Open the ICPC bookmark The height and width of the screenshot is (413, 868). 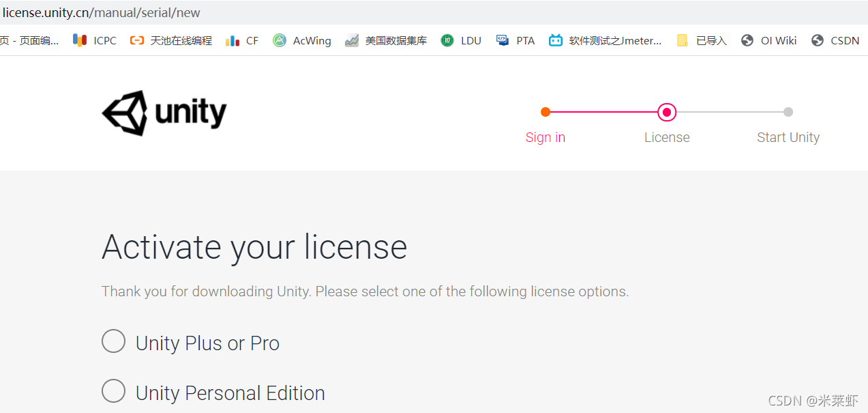coord(95,40)
